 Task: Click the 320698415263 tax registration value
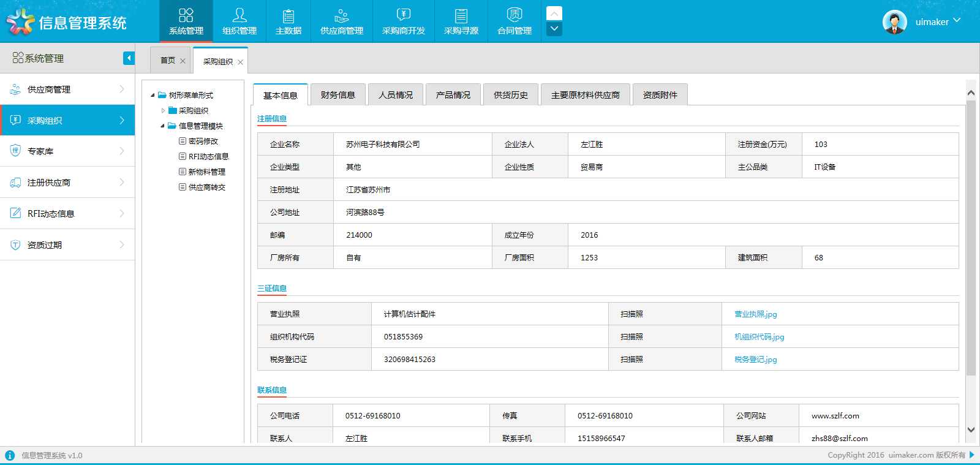click(x=410, y=360)
